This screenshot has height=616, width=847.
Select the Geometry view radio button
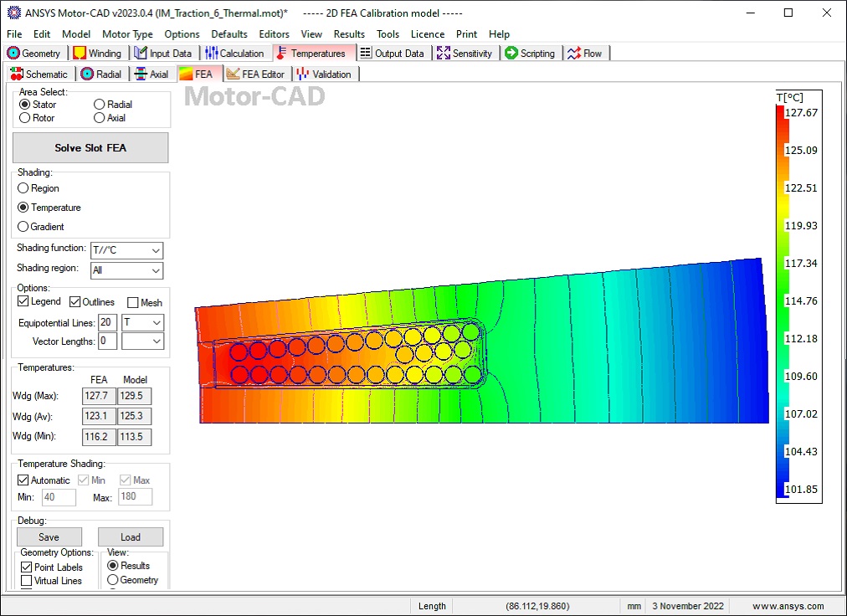[x=112, y=580]
